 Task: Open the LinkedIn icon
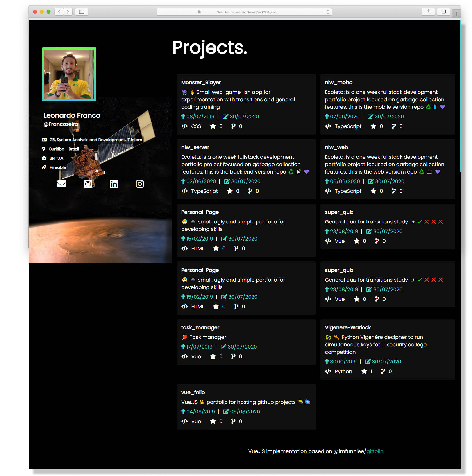(x=114, y=184)
